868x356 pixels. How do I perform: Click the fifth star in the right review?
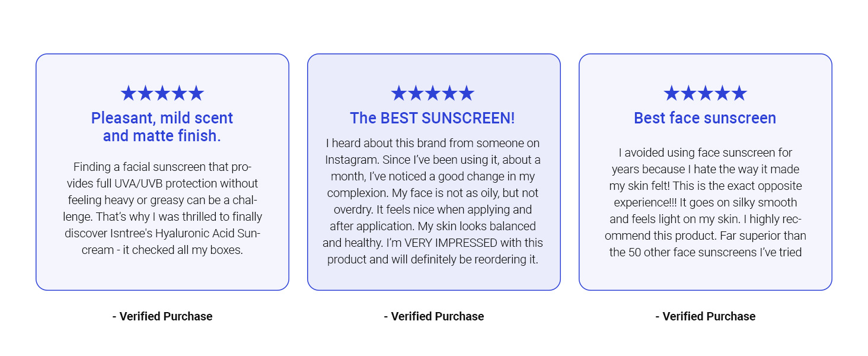click(739, 93)
